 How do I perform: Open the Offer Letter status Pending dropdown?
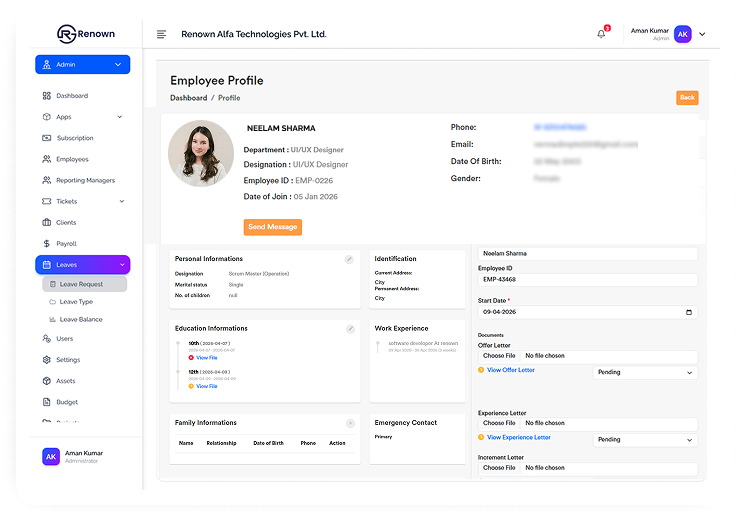[x=645, y=372]
